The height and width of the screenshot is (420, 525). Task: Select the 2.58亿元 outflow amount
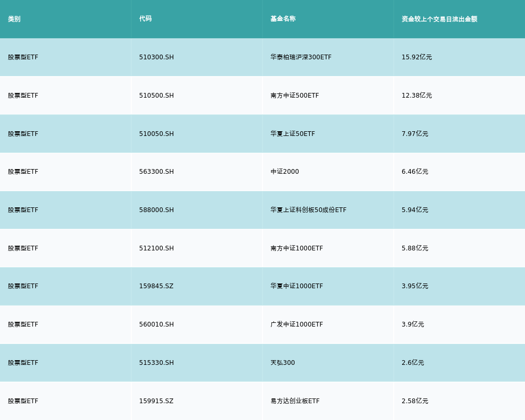pyautogui.click(x=415, y=401)
